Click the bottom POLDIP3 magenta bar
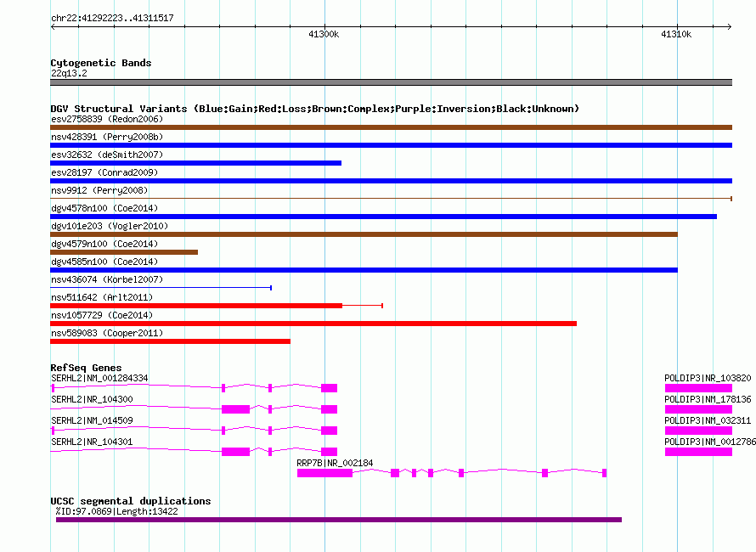This screenshot has height=552, width=756. (x=698, y=452)
